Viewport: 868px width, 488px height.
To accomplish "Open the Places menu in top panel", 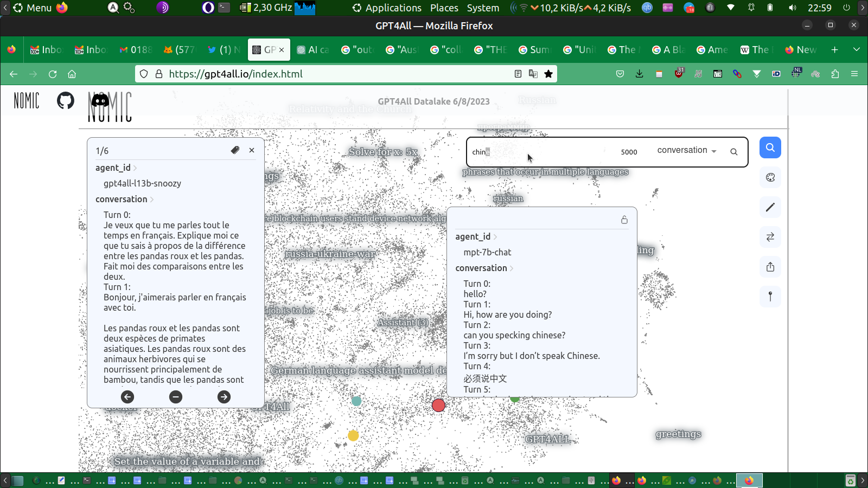I will pyautogui.click(x=444, y=8).
